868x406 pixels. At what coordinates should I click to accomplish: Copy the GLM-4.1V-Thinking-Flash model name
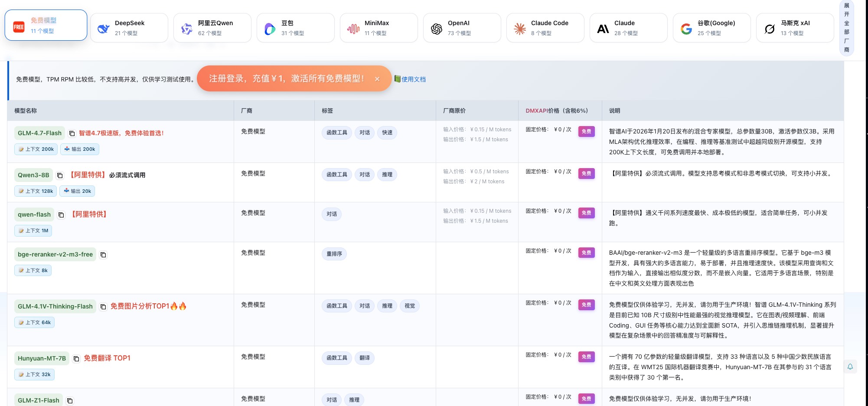click(x=103, y=307)
